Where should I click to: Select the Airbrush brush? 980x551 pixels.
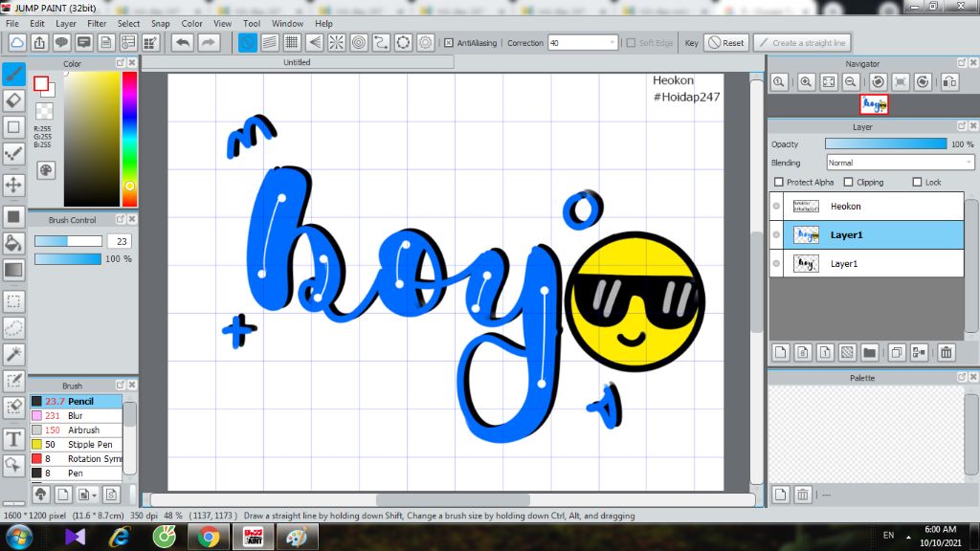77,430
